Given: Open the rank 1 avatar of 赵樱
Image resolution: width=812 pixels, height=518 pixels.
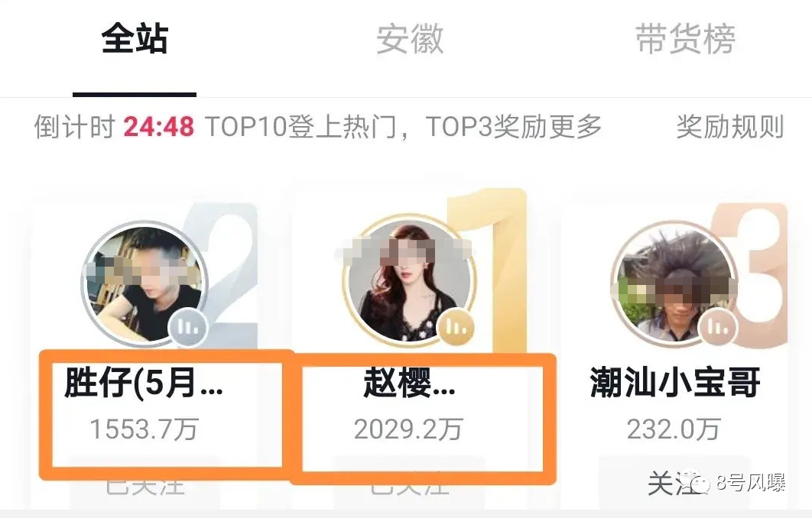Looking at the screenshot, I should point(409,280).
